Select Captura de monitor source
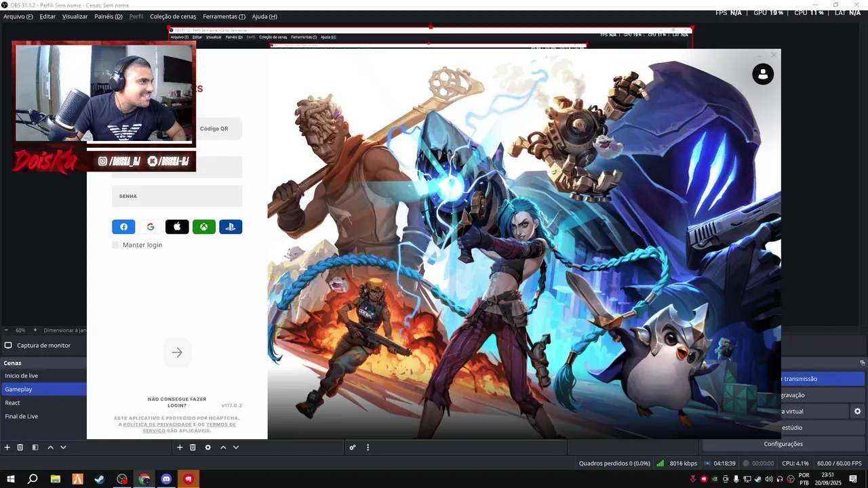Image resolution: width=868 pixels, height=488 pixels. pyautogui.click(x=43, y=345)
